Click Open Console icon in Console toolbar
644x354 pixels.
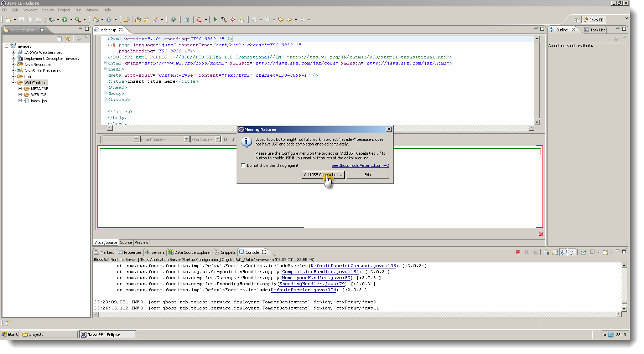605,252
